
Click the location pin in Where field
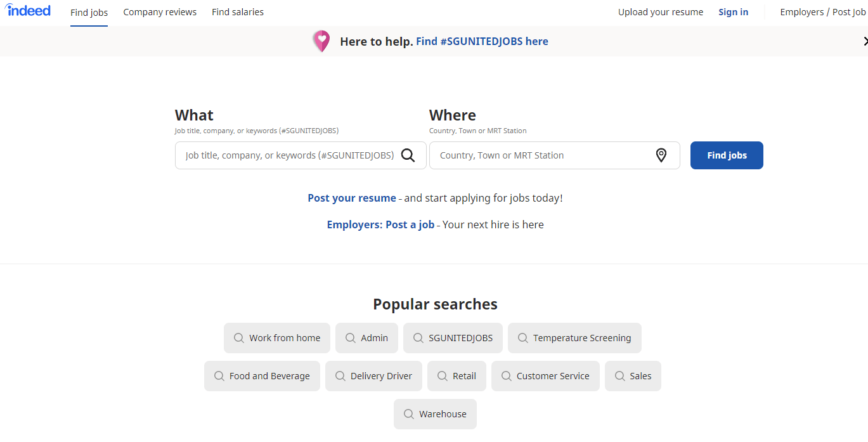661,155
